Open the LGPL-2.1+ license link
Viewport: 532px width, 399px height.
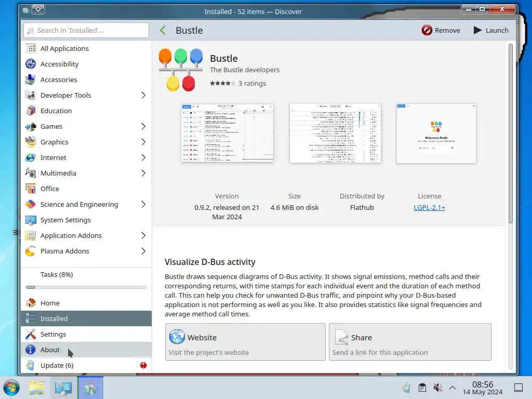click(429, 208)
